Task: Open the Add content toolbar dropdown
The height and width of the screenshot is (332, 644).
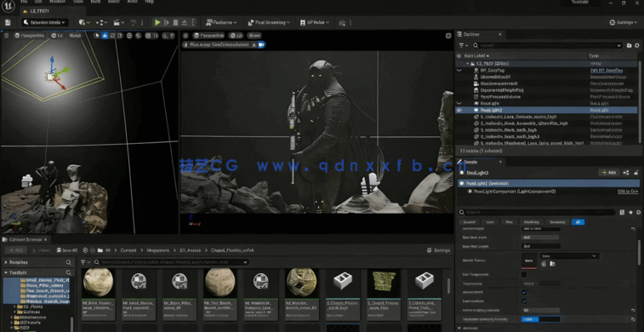Action: coord(84,23)
